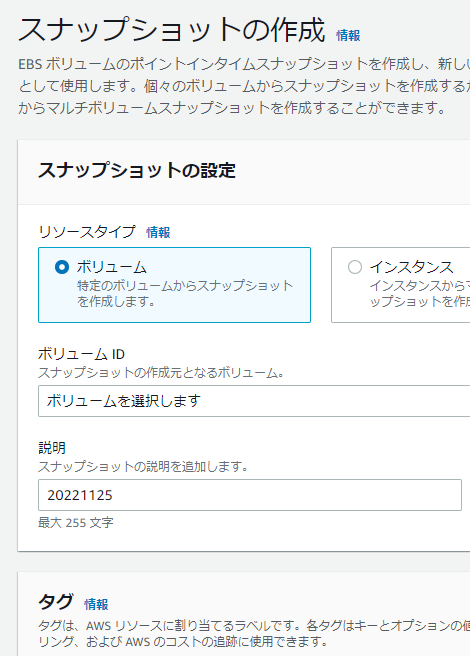Open 情報 link next to リソースタイプ
This screenshot has width=470, height=656.
pos(158,232)
